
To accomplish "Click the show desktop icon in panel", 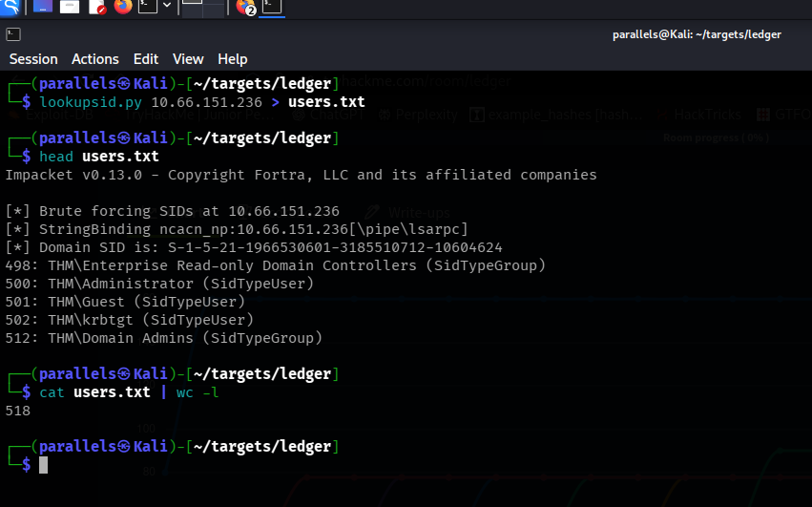I will pyautogui.click(x=43, y=8).
